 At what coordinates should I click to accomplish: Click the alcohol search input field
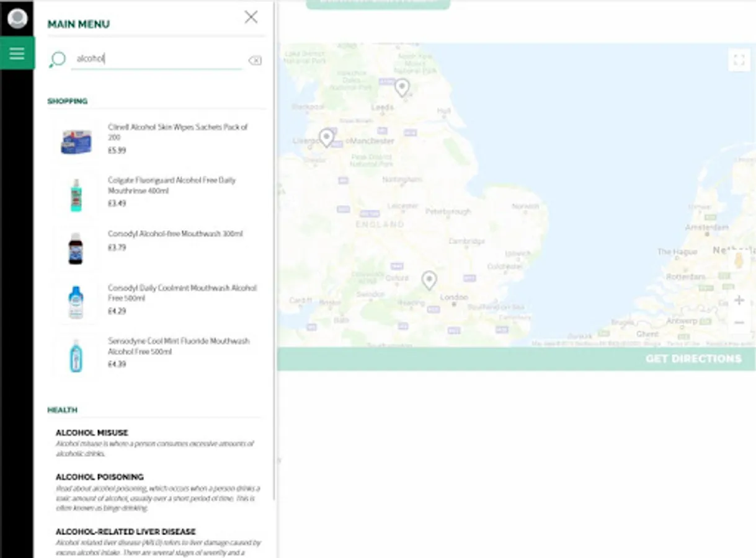point(155,59)
